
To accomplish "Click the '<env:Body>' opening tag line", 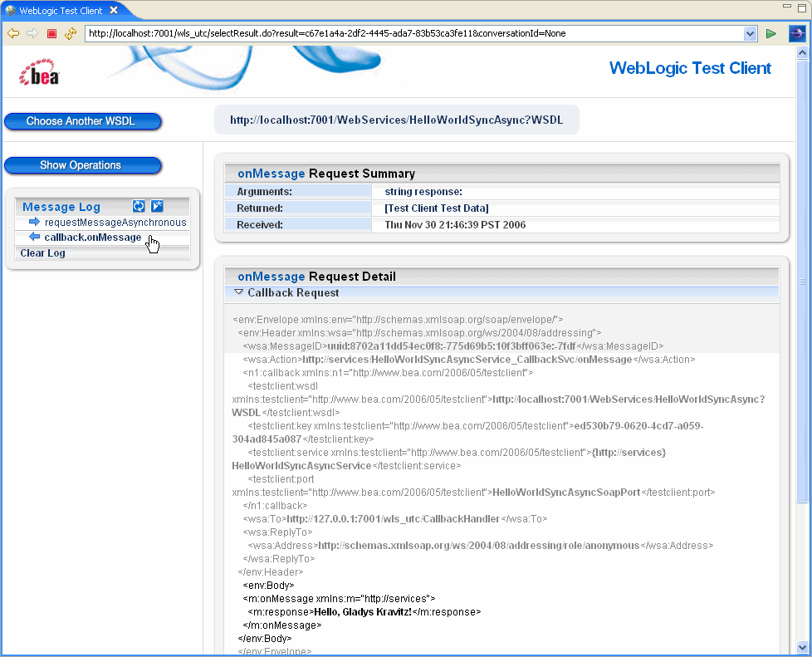I will [268, 586].
